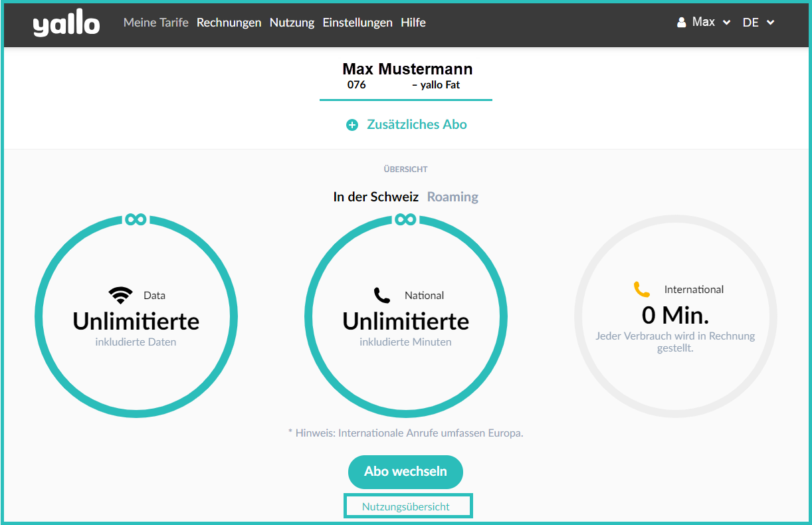This screenshot has height=525, width=812.
Task: Switch to the Roaming view
Action: [x=453, y=196]
